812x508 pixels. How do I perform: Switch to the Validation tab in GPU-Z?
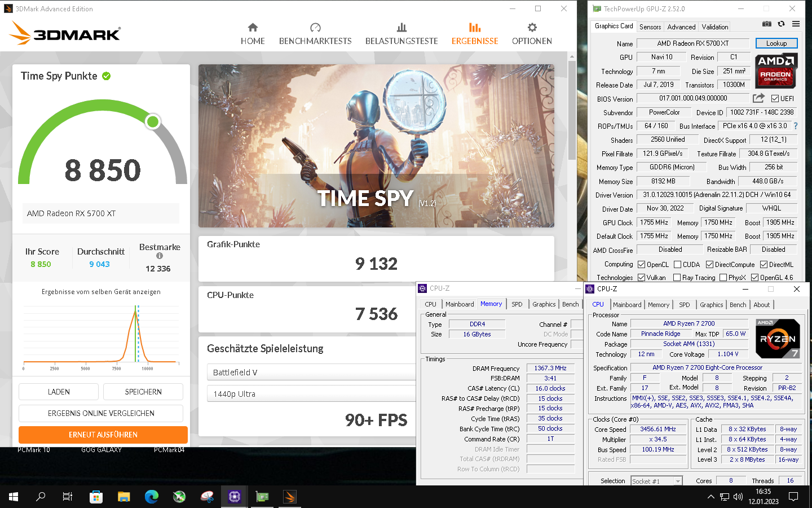coord(714,27)
